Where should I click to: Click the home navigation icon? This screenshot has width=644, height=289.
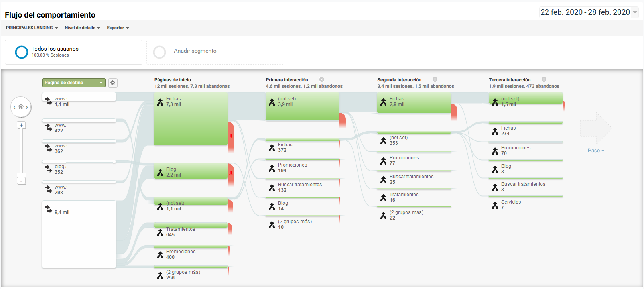(x=21, y=107)
